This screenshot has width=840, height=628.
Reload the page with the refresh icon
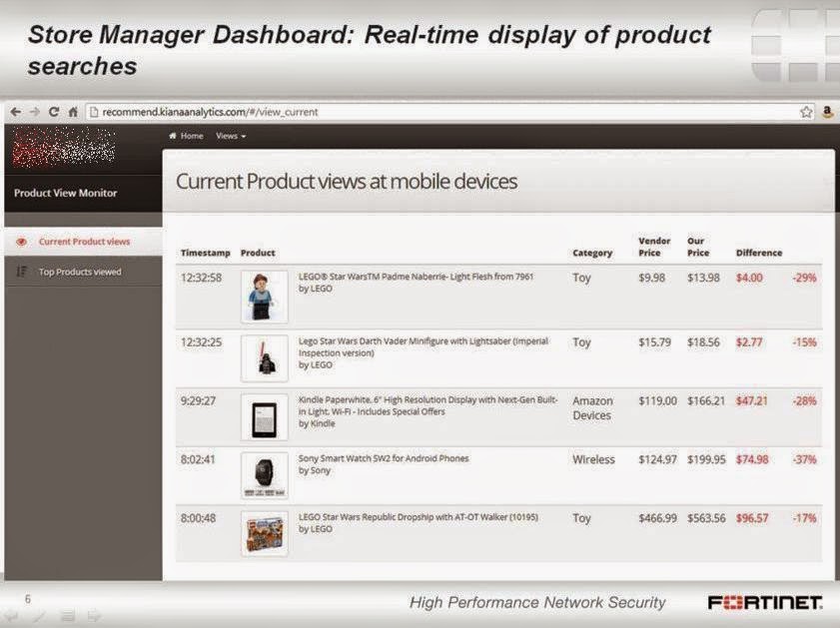click(x=54, y=112)
